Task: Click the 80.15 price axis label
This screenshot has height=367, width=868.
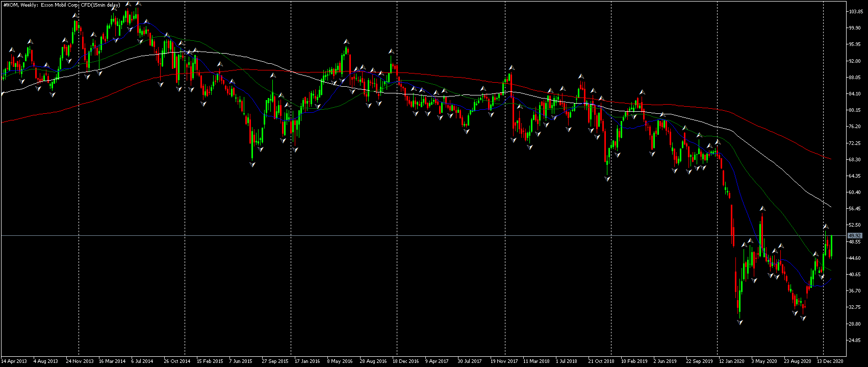Action: [x=854, y=110]
